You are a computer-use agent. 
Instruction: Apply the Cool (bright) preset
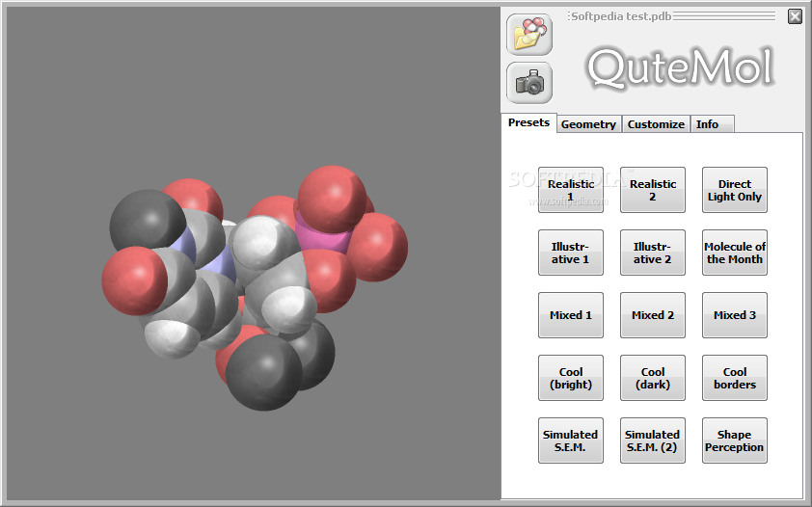click(571, 378)
